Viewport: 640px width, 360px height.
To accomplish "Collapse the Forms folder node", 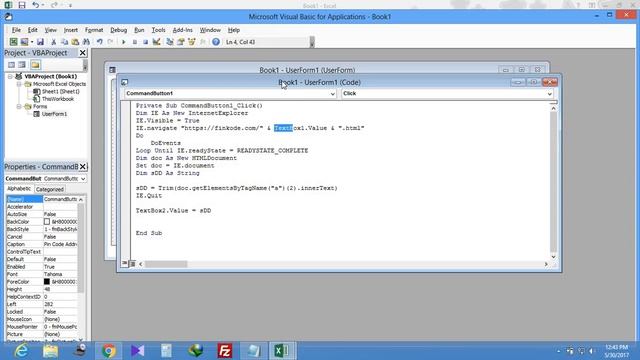I will tap(19, 107).
